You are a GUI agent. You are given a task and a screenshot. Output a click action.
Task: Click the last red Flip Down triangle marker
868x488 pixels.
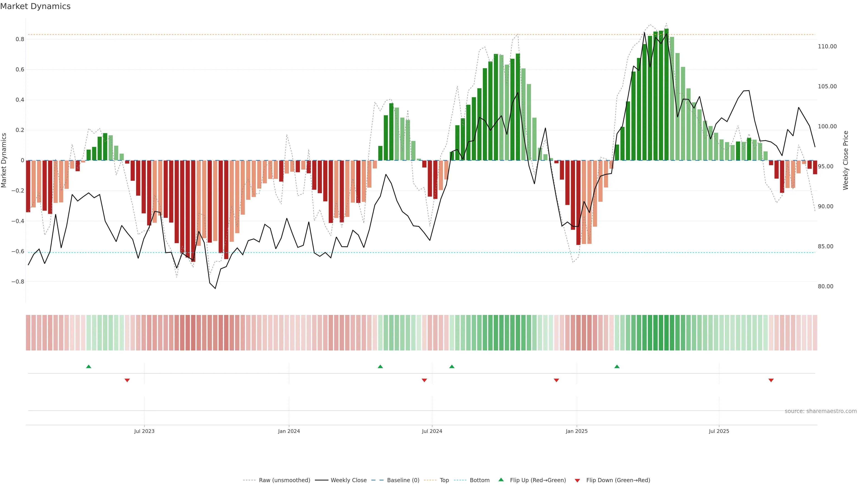click(771, 380)
